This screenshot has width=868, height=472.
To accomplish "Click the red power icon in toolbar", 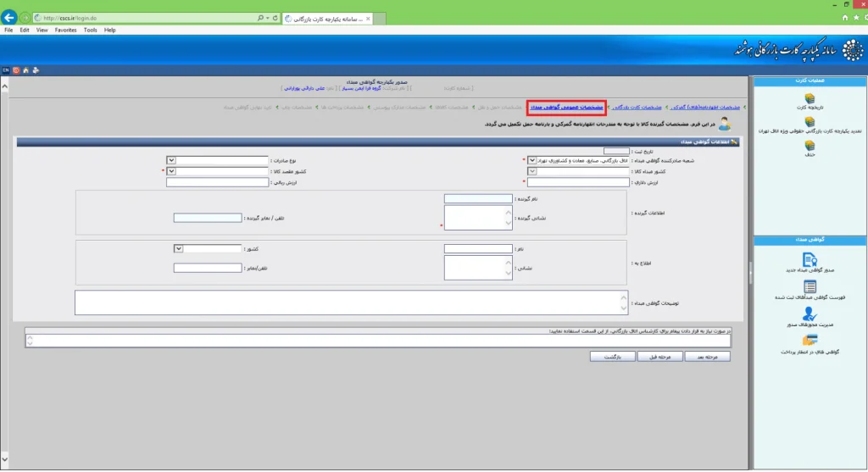I will (x=16, y=70).
